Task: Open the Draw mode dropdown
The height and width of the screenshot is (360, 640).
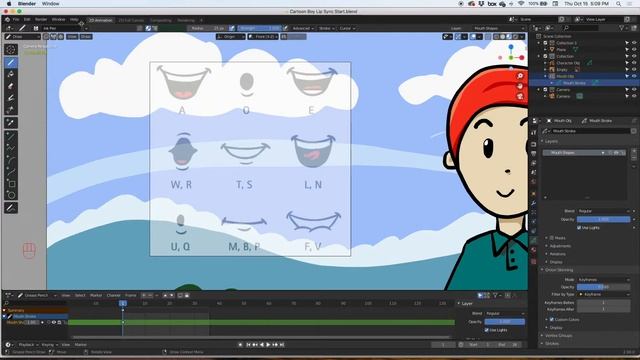Action: pyautogui.click(x=22, y=37)
